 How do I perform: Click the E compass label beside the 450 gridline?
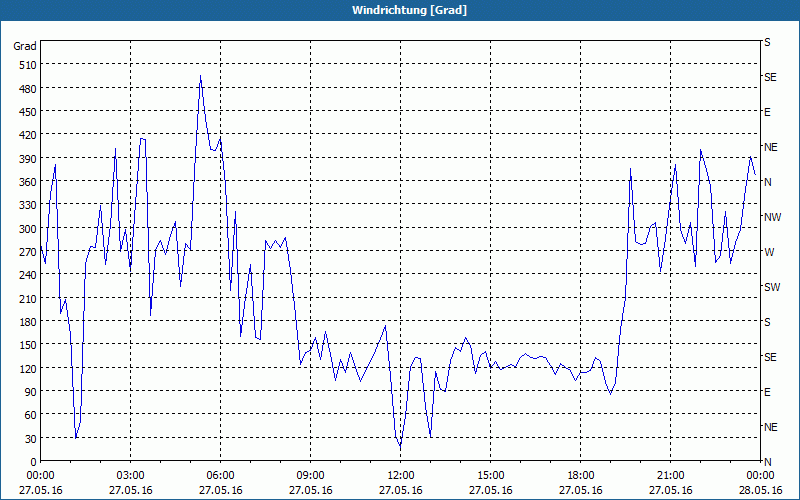tap(767, 112)
